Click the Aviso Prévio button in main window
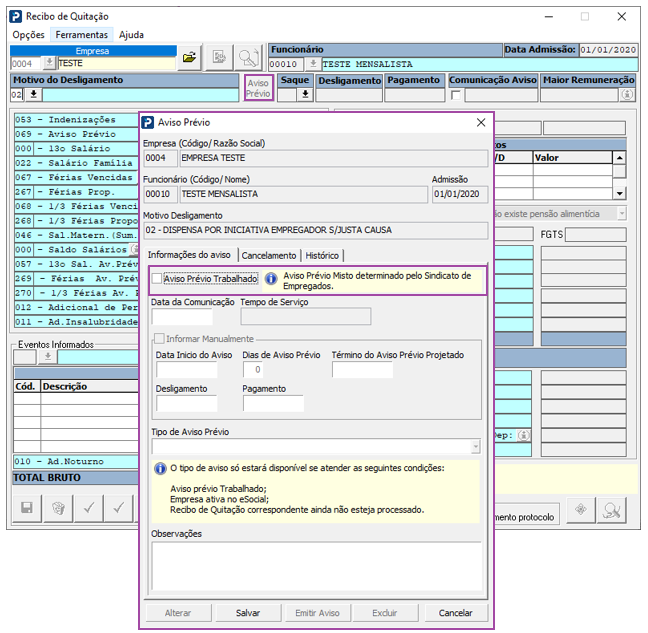The height and width of the screenshot is (633, 648). 258,88
